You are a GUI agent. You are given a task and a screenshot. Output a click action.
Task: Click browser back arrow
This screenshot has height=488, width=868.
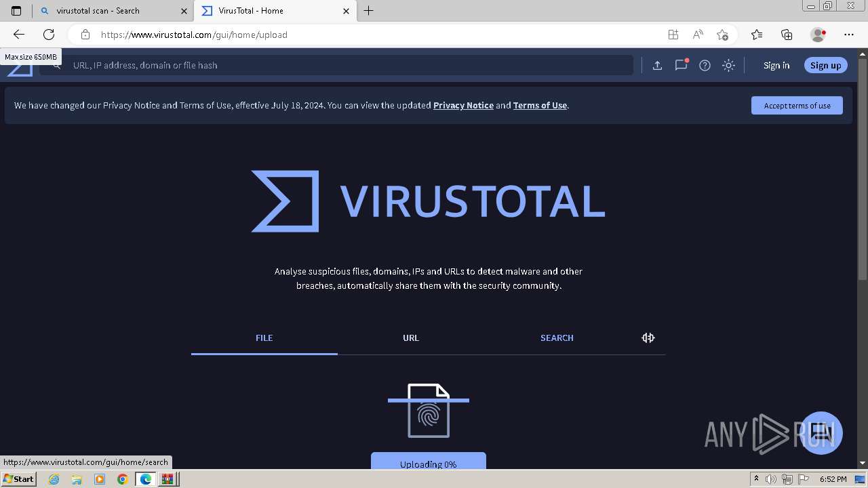[19, 35]
